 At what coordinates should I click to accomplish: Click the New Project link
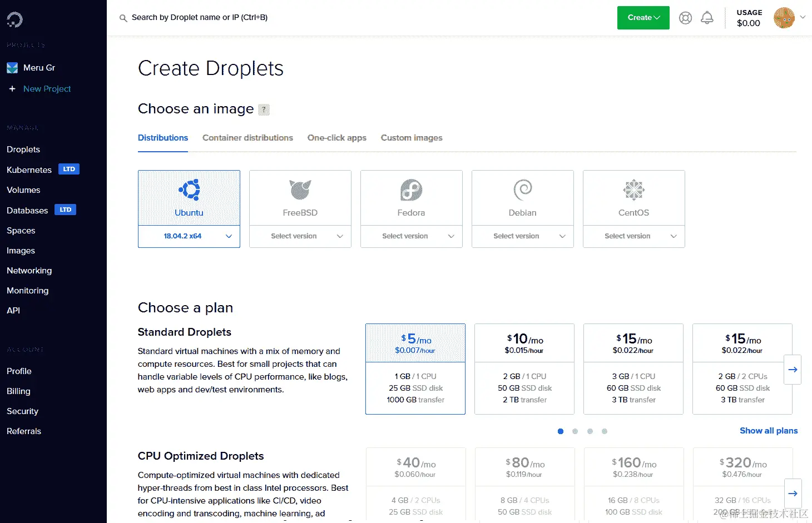click(47, 89)
